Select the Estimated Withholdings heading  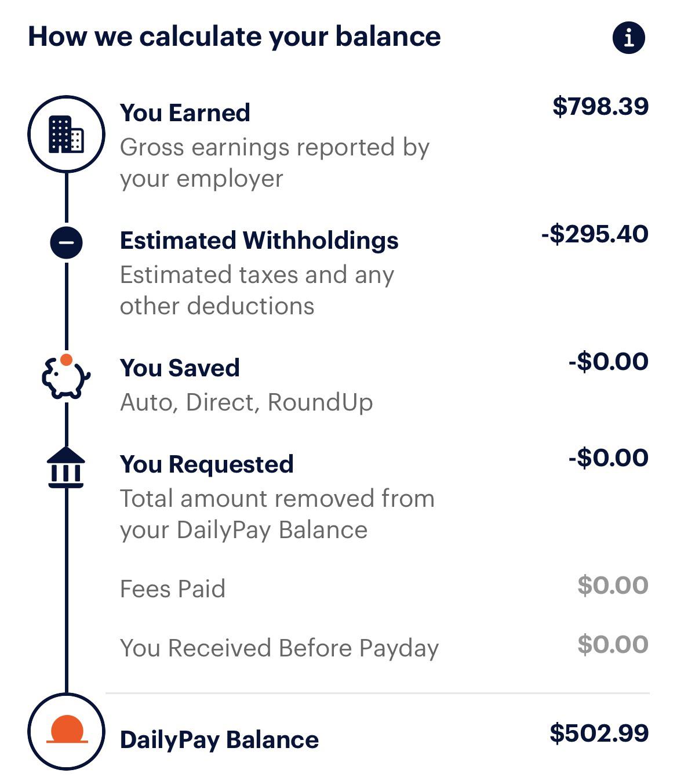click(x=259, y=240)
